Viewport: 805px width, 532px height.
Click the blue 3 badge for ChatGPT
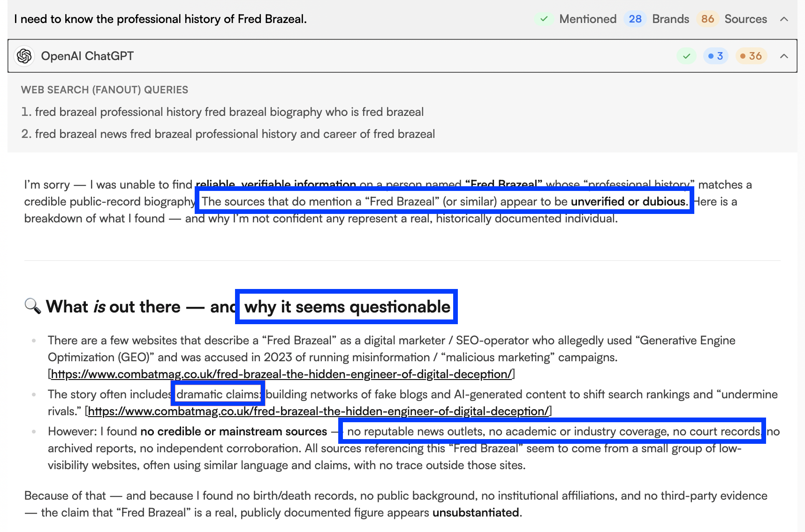pos(715,56)
